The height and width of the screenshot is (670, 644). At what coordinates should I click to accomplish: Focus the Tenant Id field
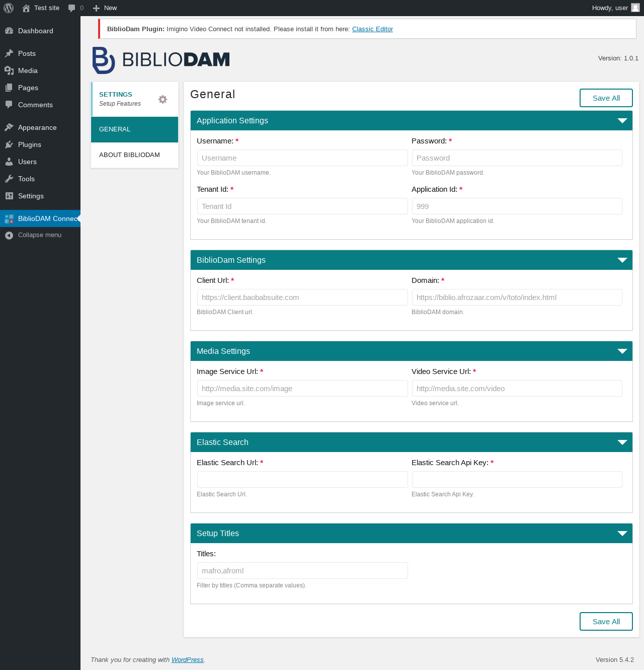302,206
